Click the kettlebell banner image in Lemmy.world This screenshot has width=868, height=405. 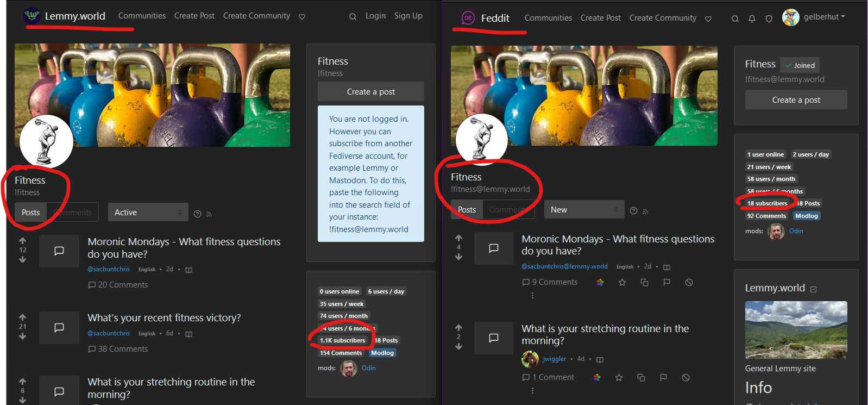point(152,95)
